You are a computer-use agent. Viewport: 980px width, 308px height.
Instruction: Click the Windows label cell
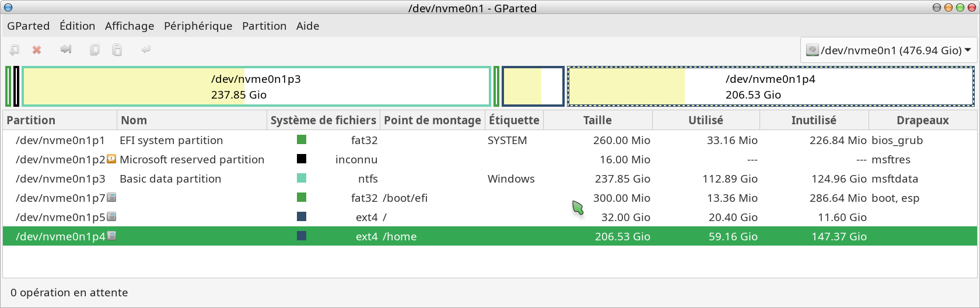pyautogui.click(x=511, y=178)
